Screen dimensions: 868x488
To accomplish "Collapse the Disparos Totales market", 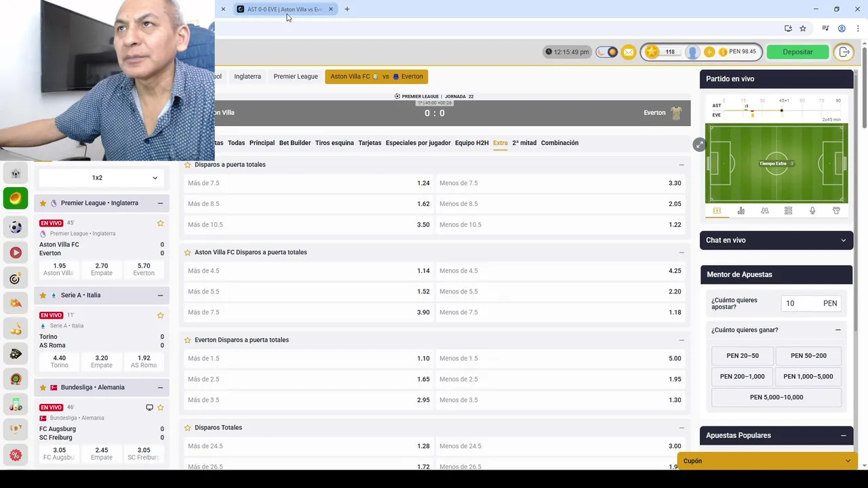I will 682,428.
